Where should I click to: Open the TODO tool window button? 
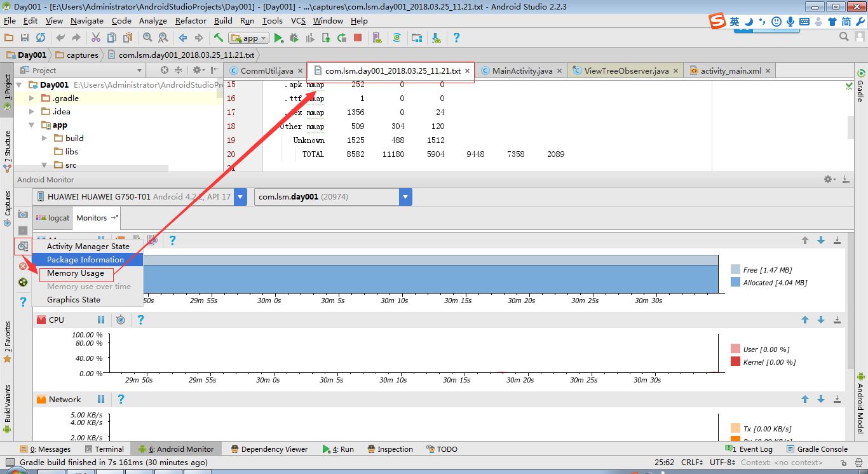click(x=441, y=449)
